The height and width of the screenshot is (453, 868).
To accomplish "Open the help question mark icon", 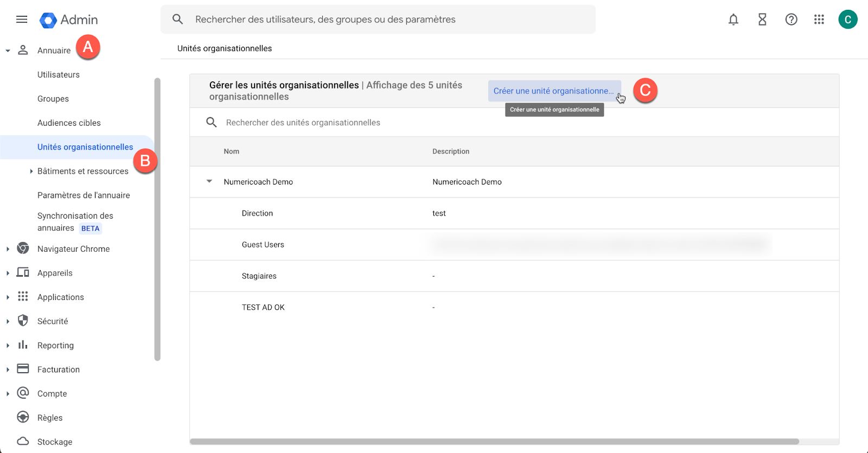I will tap(792, 20).
